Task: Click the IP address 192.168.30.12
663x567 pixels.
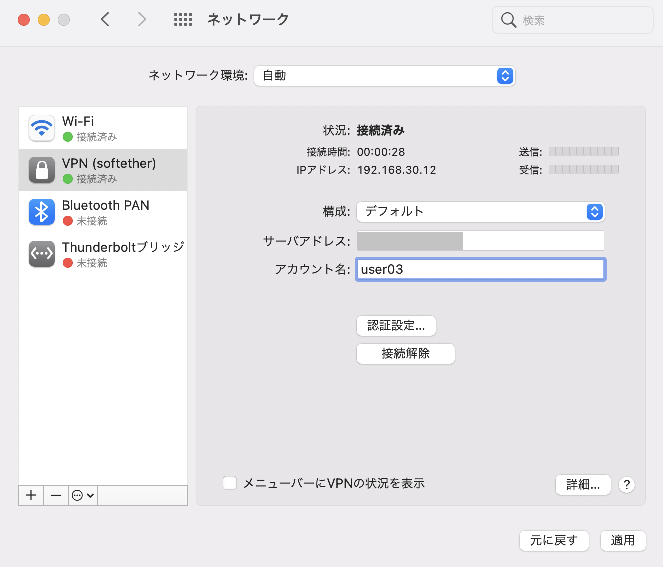Action: tap(396, 170)
